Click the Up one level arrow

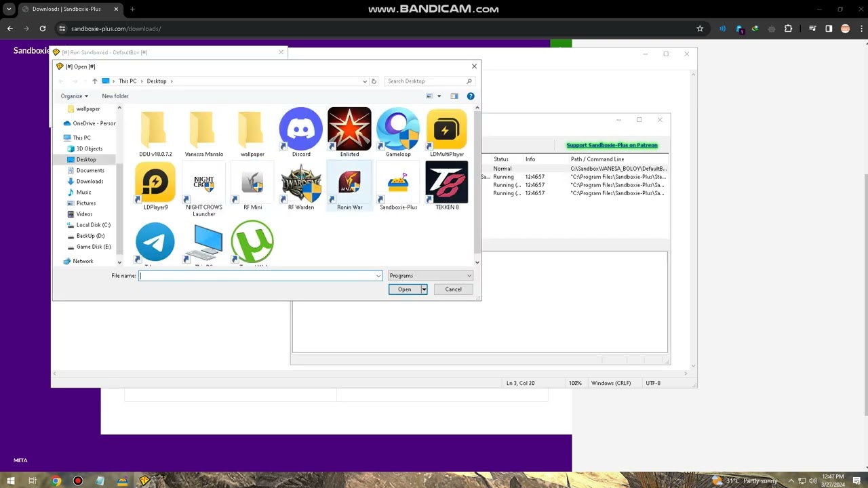point(95,81)
